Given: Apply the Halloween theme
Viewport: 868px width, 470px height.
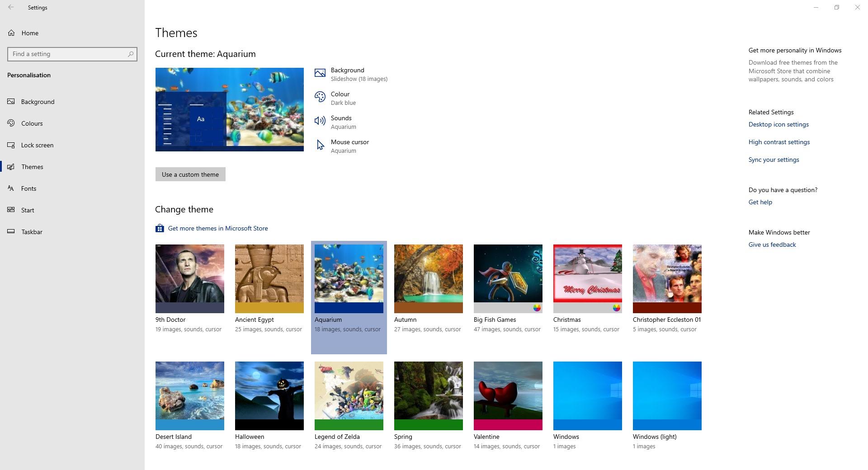Looking at the screenshot, I should point(269,405).
